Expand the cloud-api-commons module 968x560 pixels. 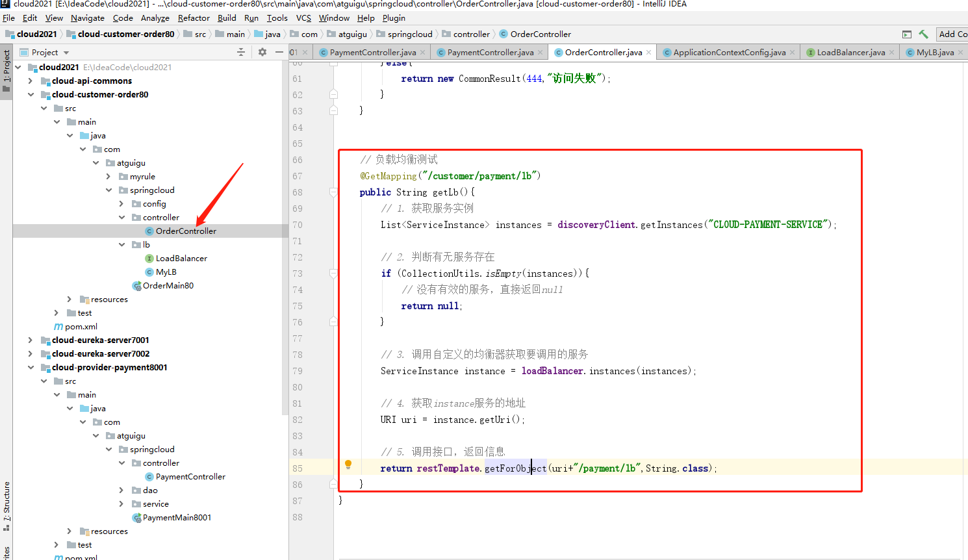[31, 81]
